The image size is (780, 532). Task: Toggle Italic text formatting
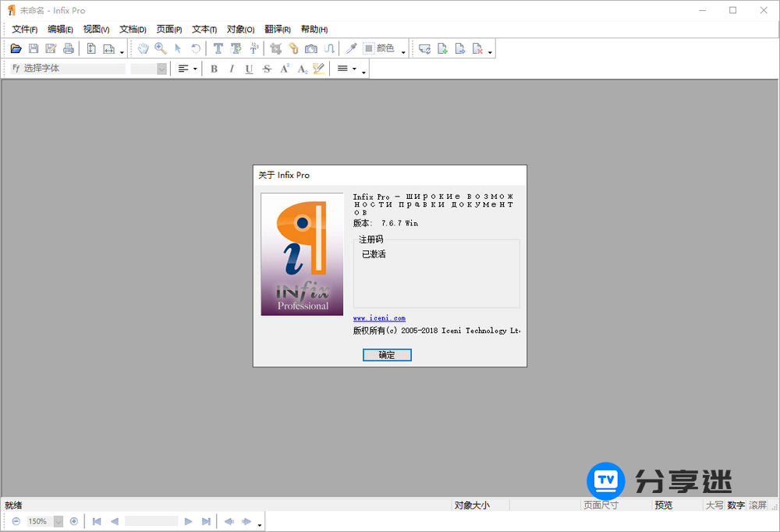pyautogui.click(x=231, y=69)
